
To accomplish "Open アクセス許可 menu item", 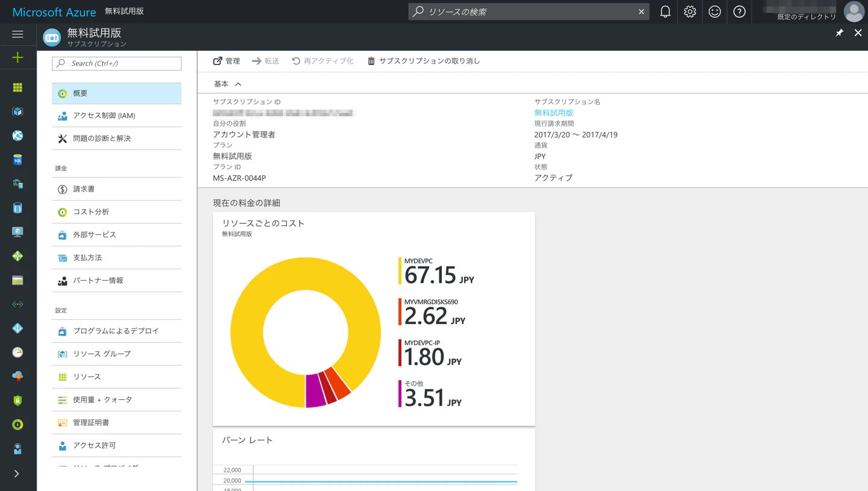I will coord(116,446).
